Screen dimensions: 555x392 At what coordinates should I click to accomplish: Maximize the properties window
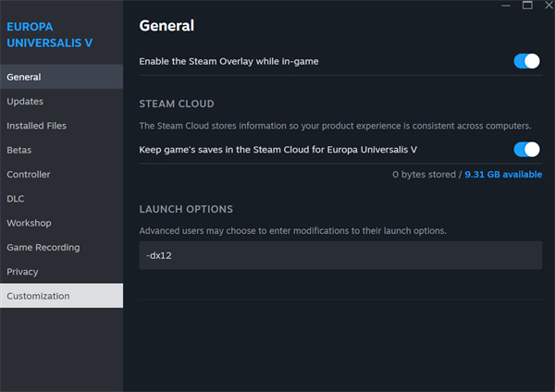(527, 5)
